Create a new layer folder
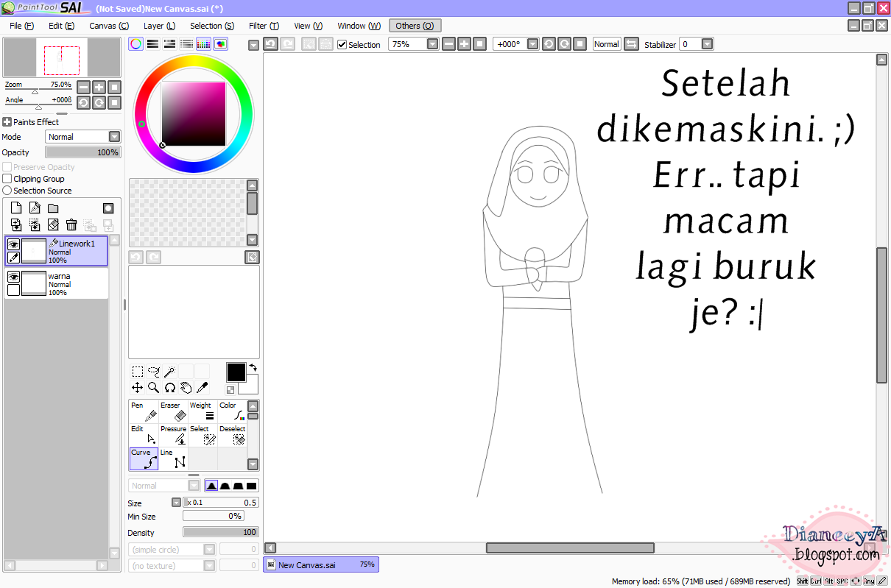 pos(53,208)
